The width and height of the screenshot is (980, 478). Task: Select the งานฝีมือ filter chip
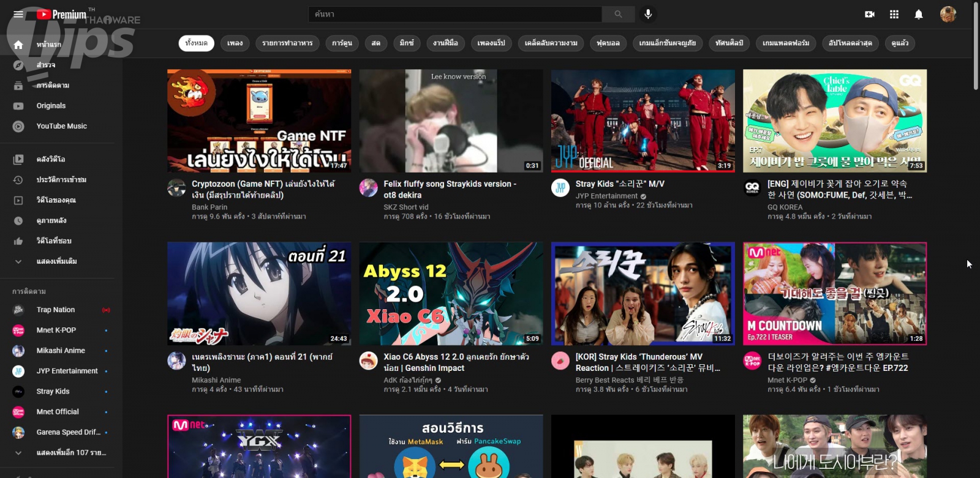click(445, 43)
